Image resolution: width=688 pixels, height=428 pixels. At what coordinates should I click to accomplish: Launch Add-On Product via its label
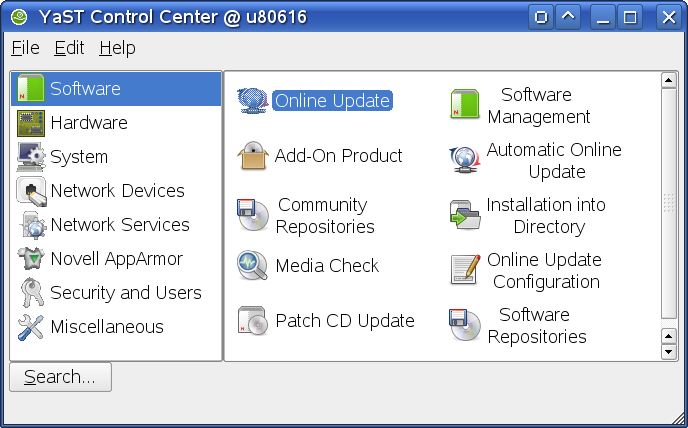point(338,156)
